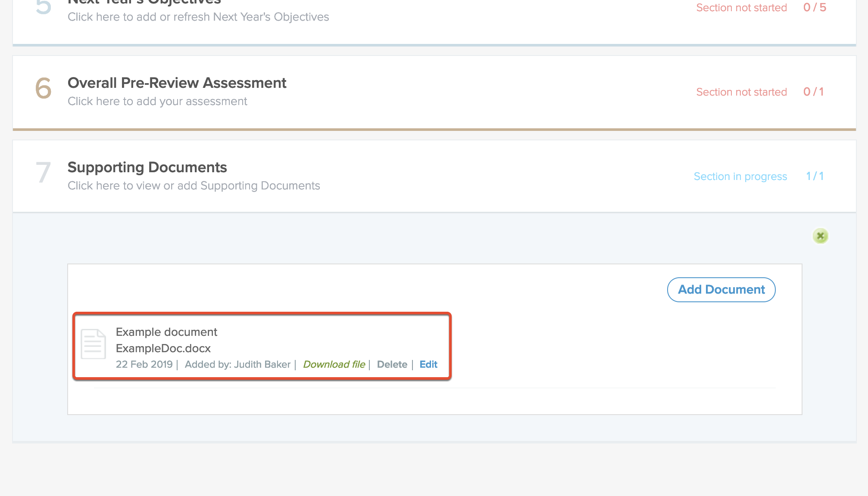Click the large section number 6
868x496 pixels.
43,88
